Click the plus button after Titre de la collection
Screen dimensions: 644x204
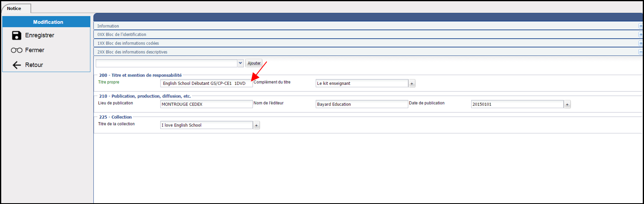click(x=257, y=125)
